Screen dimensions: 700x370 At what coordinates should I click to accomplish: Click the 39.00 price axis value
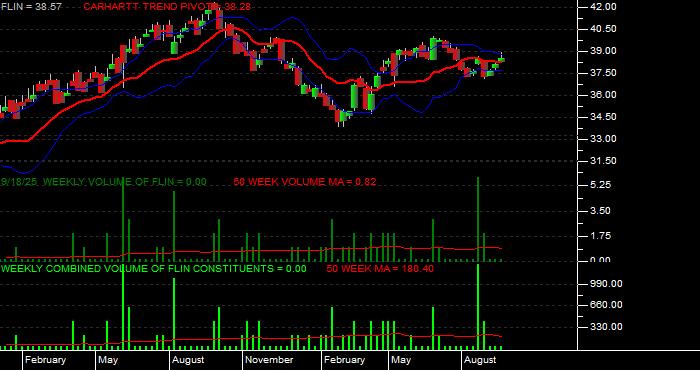tap(603, 51)
